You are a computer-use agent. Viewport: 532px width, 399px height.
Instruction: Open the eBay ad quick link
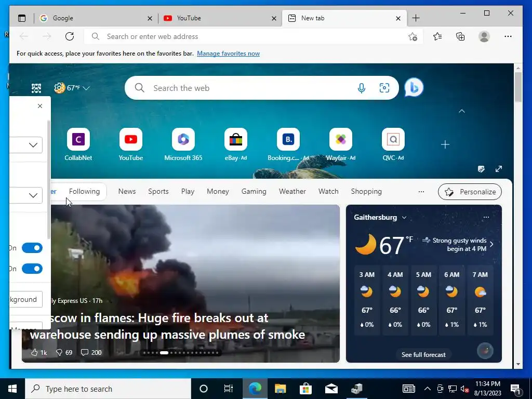[236, 144]
